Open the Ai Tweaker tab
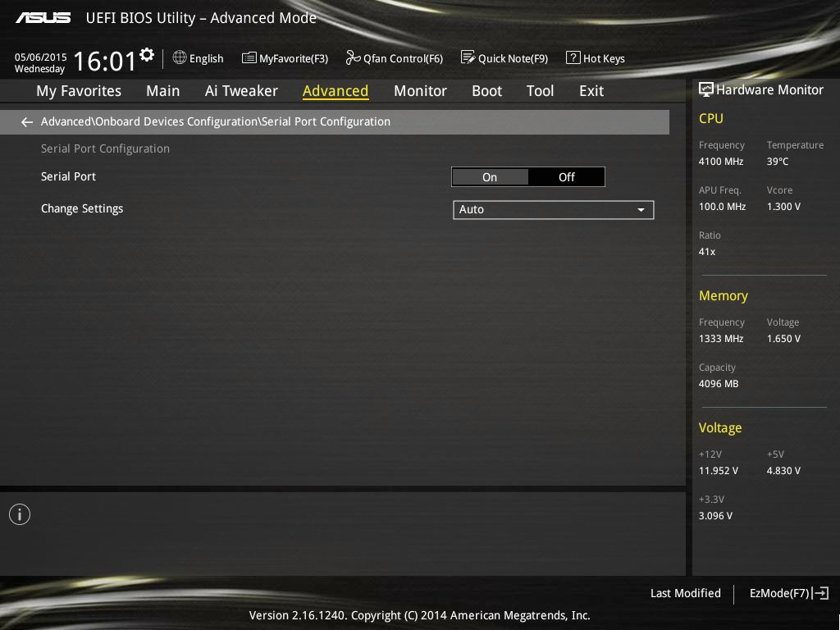The height and width of the screenshot is (630, 840). pos(241,91)
